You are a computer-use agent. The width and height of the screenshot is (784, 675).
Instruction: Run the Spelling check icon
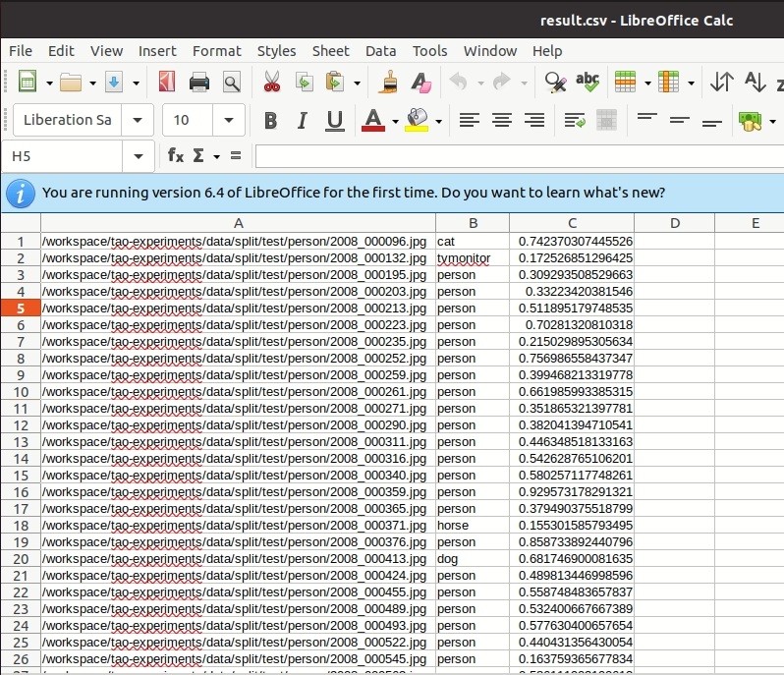(x=588, y=82)
